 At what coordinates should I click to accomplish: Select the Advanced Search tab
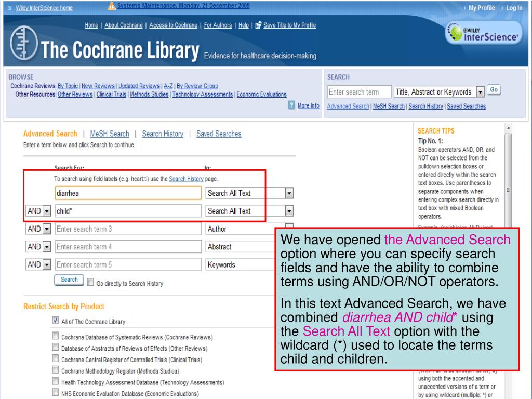(50, 134)
